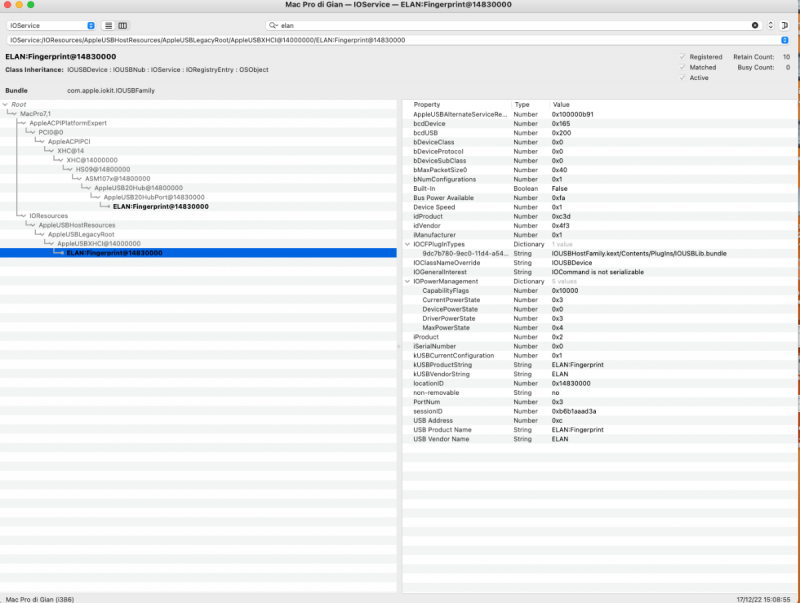Click the search field containing 'elan'
The width and height of the screenshot is (800, 603).
(513, 26)
